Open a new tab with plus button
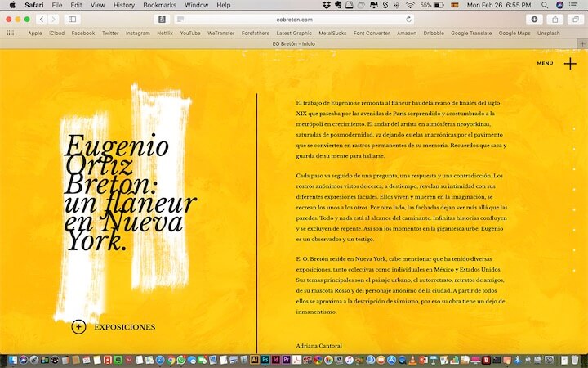The height and width of the screenshot is (368, 588). point(581,44)
